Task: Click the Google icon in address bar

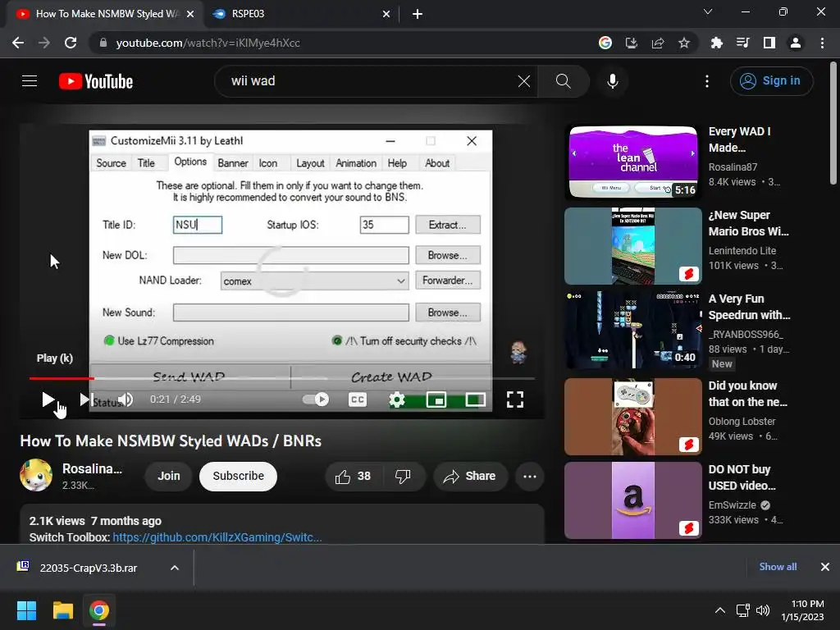Action: (605, 43)
